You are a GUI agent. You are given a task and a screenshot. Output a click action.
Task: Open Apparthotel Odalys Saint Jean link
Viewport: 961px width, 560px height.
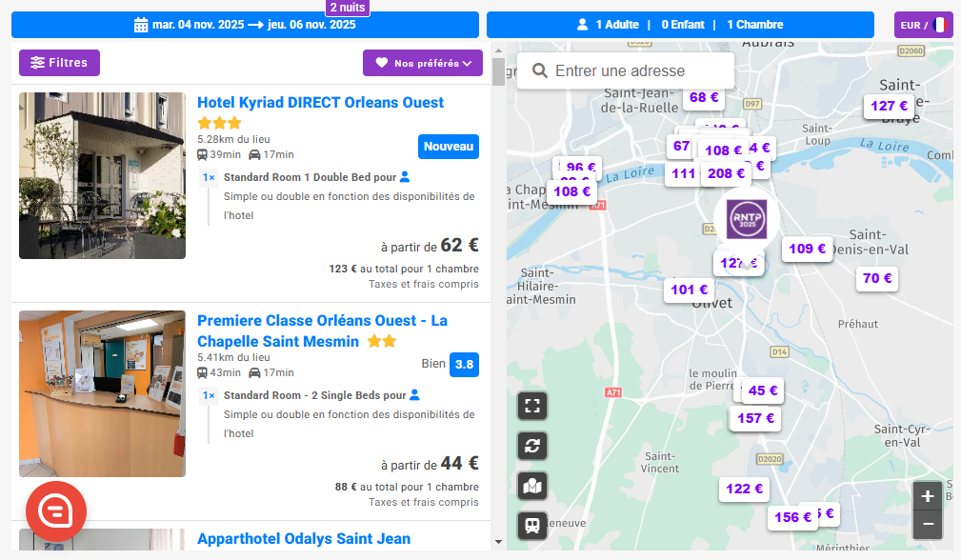(x=304, y=538)
